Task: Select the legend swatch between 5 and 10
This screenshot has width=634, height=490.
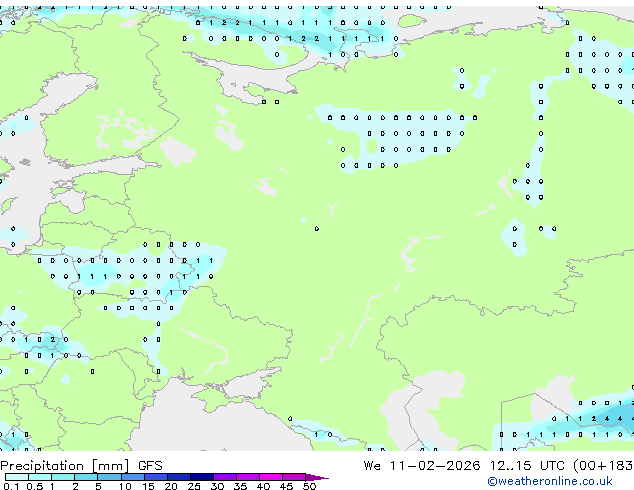Action: [109, 477]
